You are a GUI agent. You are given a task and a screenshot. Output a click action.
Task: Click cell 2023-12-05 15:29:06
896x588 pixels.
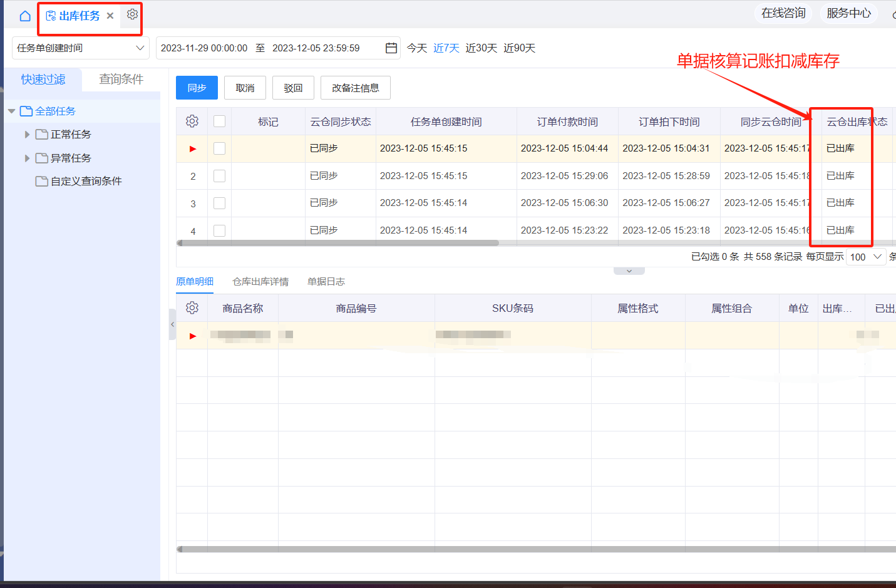(564, 176)
